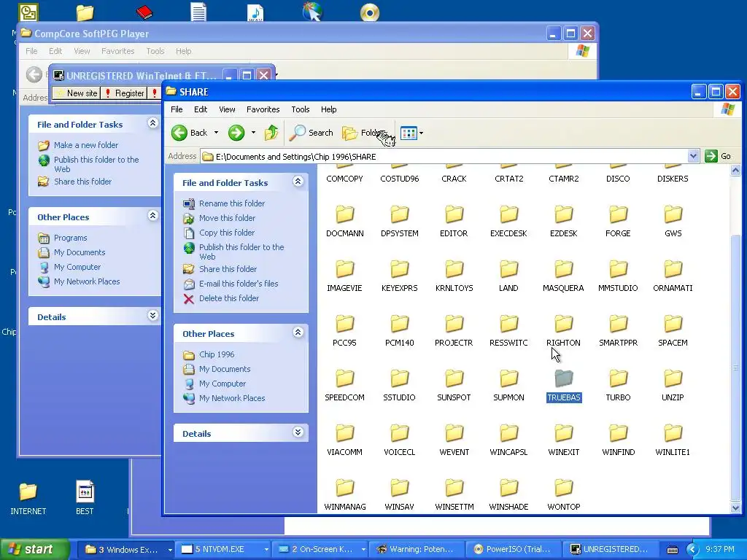Collapse File and Folder Tasks in CompCore window
This screenshot has height=560, width=747.
153,123
